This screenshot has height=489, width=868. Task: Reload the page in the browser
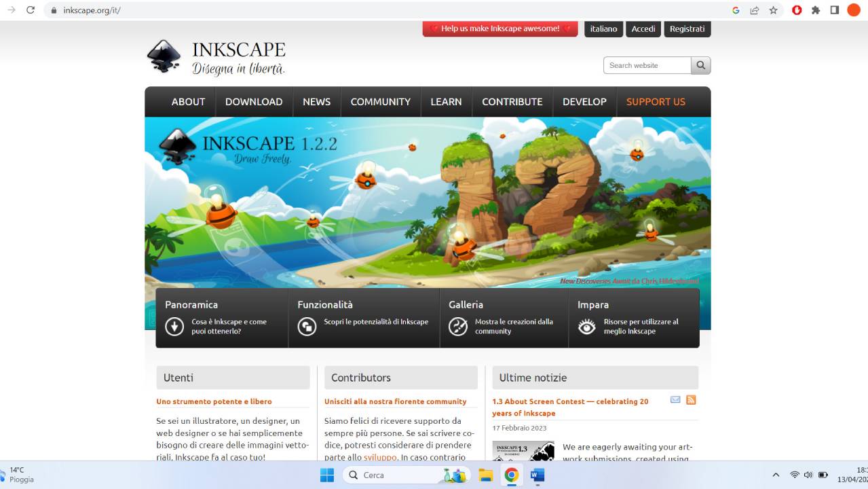(31, 10)
